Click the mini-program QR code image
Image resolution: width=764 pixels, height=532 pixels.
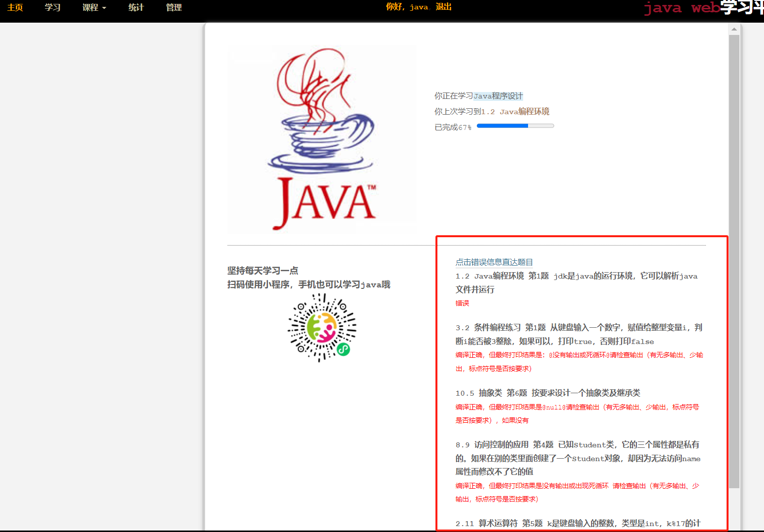pos(322,327)
